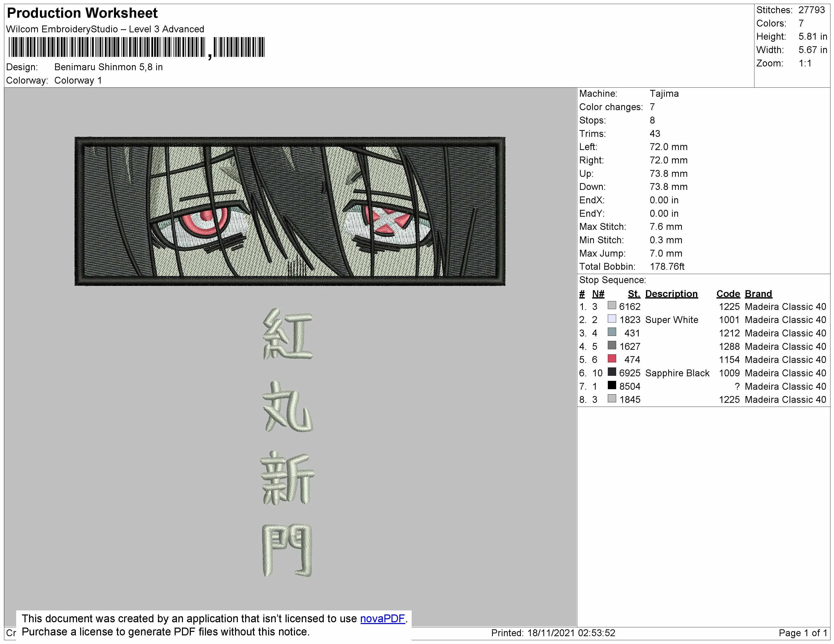
Task: Click the Height value 5.81 in
Action: (813, 37)
